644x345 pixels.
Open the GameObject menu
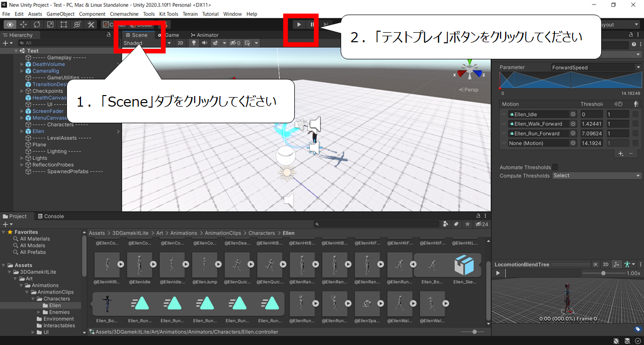(61, 14)
